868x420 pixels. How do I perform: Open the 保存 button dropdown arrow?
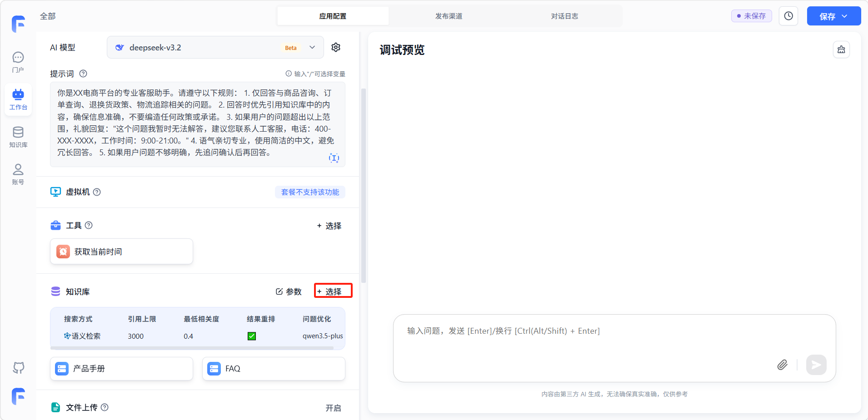(x=845, y=16)
